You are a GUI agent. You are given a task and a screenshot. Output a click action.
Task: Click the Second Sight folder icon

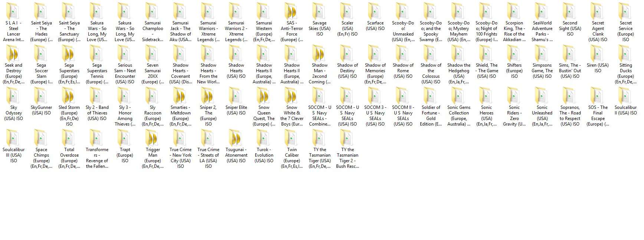tap(570, 11)
